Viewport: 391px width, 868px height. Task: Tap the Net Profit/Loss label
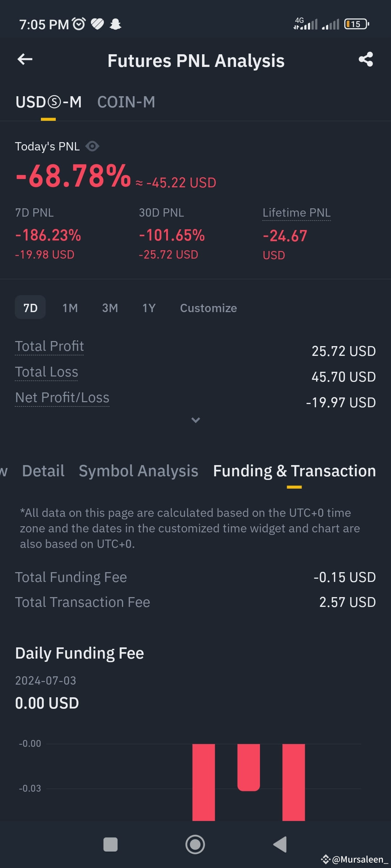point(62,397)
